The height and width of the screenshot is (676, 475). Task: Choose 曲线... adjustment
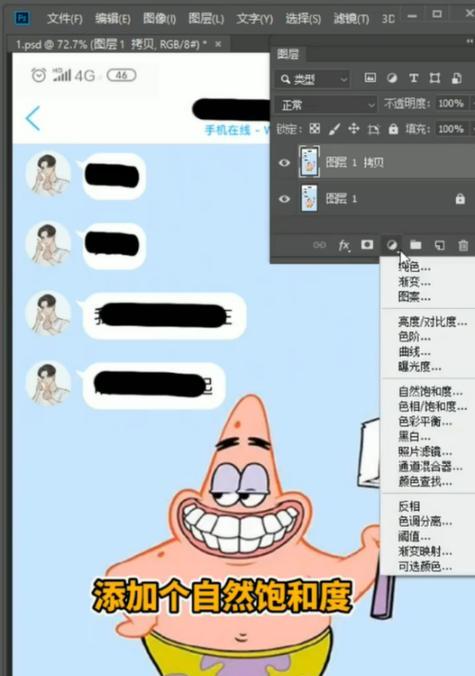pos(414,352)
